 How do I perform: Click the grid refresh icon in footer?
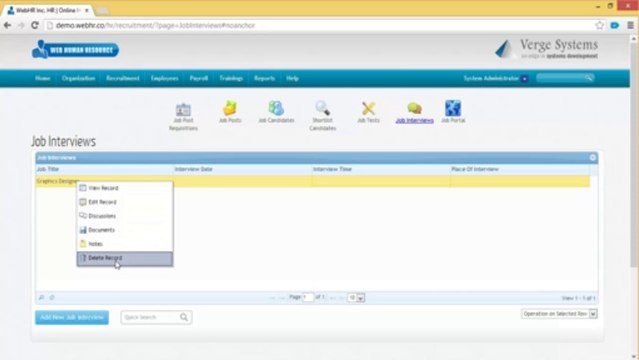pyautogui.click(x=52, y=298)
